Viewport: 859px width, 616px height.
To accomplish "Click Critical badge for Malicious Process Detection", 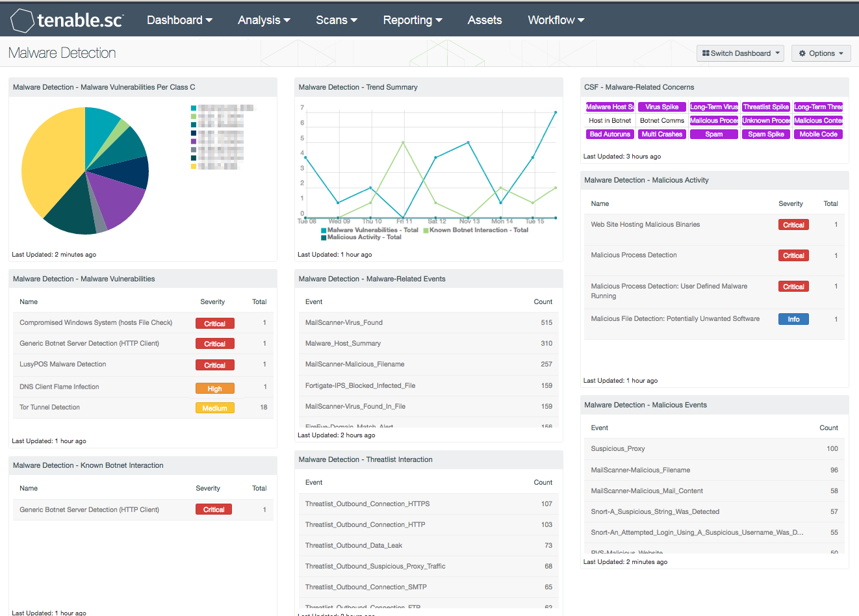I will (x=793, y=255).
